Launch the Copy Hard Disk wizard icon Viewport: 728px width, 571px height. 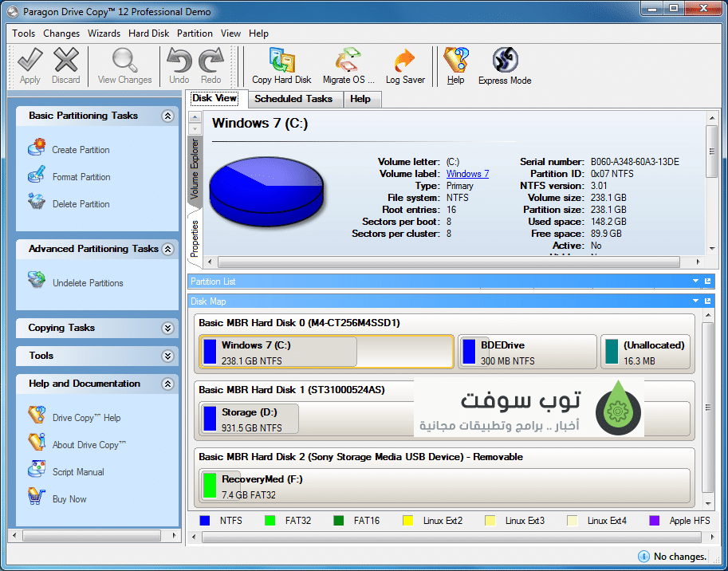coord(281,61)
